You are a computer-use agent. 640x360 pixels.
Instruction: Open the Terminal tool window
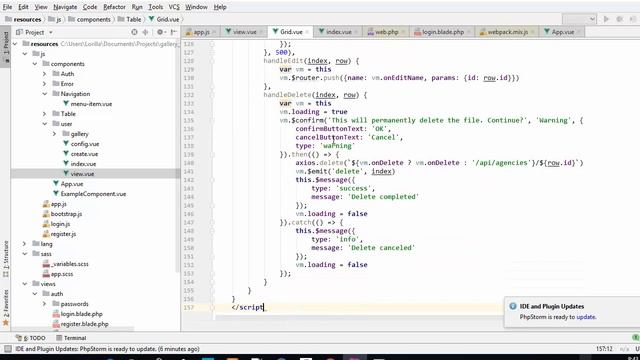[x=71, y=338]
